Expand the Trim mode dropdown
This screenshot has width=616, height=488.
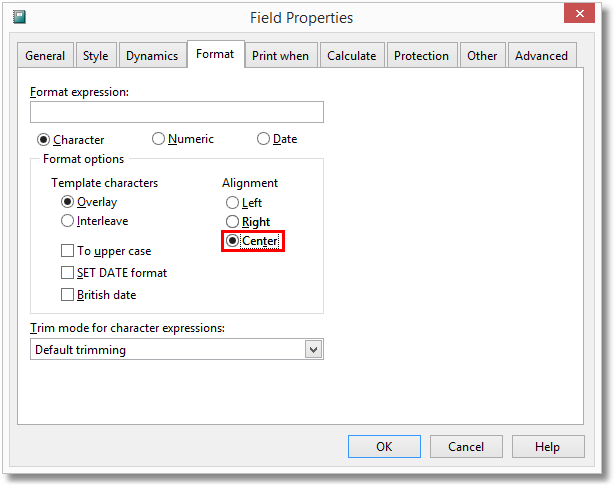pyautogui.click(x=313, y=350)
